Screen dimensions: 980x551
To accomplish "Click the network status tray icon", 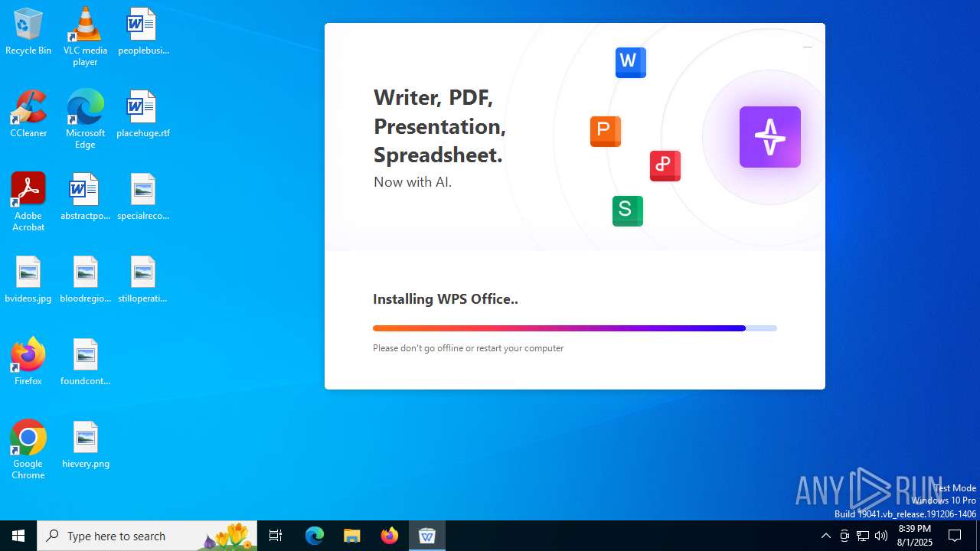I will click(x=863, y=536).
